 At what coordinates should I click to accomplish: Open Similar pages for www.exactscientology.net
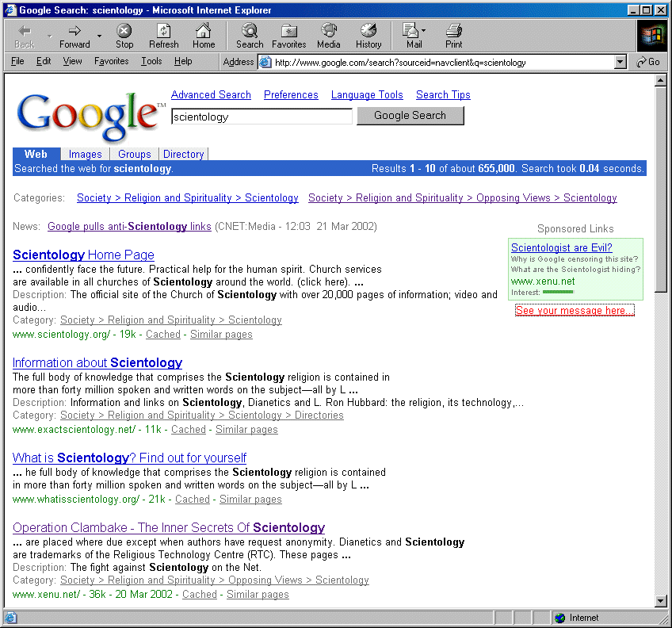(x=246, y=430)
